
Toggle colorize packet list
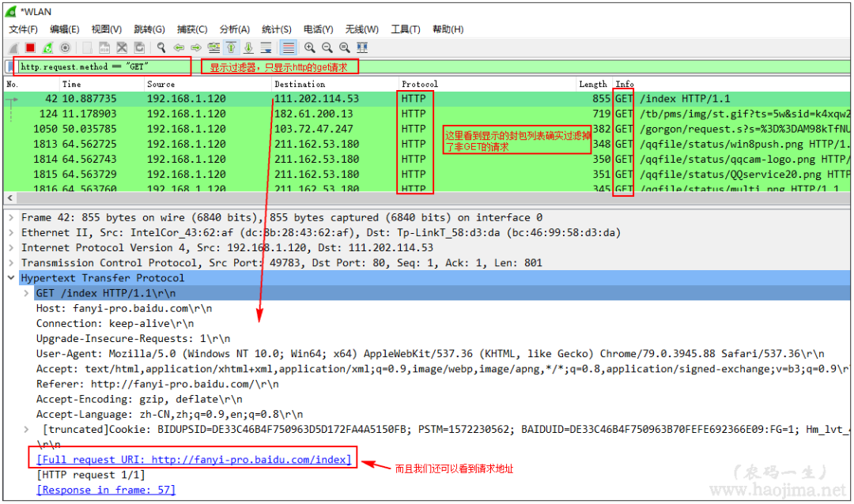287,47
